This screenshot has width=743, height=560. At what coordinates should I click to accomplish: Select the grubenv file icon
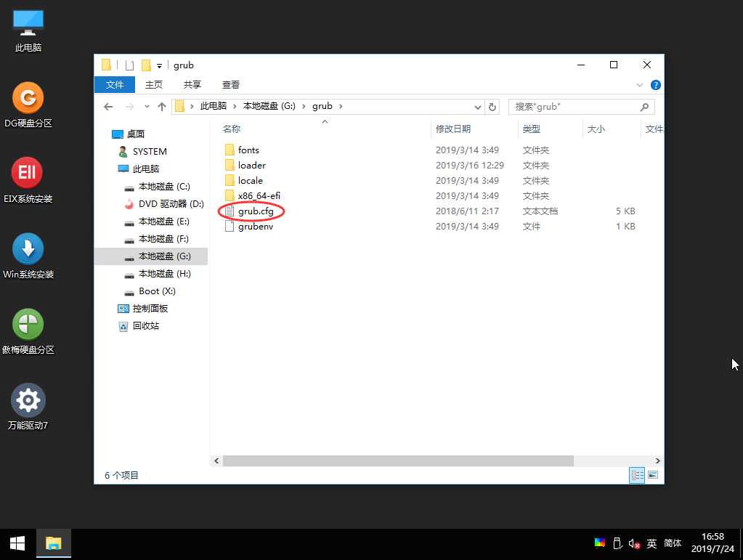pyautogui.click(x=230, y=227)
